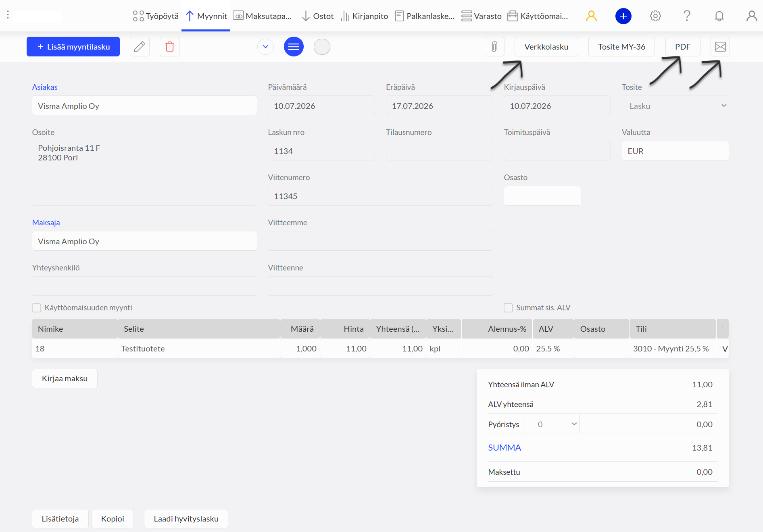Click the Tilausnumero field

click(x=439, y=151)
